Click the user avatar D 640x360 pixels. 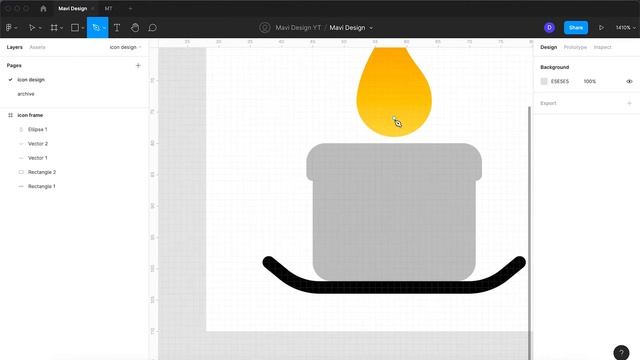(549, 27)
